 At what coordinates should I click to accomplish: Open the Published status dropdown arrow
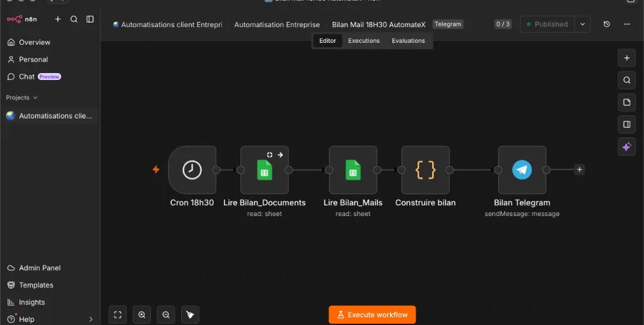click(x=582, y=25)
